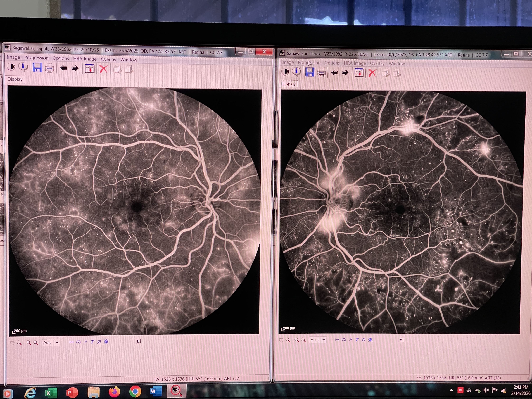
Task: Open Excel from taskbar
Action: tap(51, 393)
